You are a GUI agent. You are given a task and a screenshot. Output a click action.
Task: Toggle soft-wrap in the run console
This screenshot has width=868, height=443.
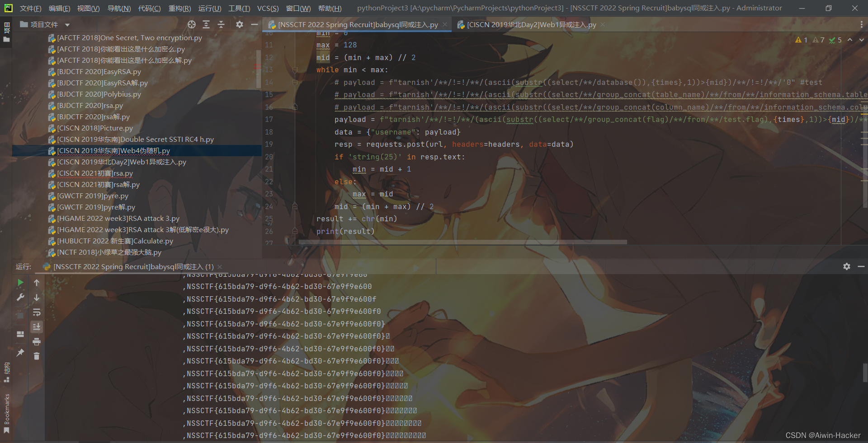pyautogui.click(x=37, y=312)
